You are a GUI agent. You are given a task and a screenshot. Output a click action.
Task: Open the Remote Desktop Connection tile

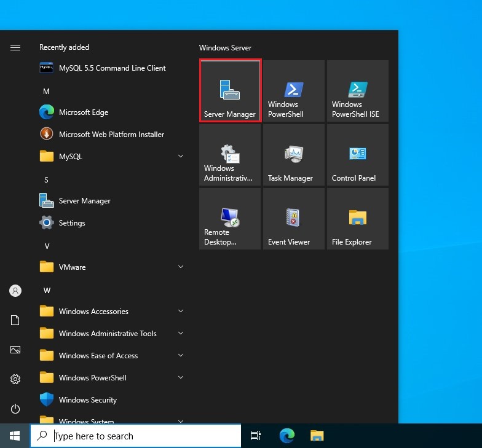click(230, 219)
